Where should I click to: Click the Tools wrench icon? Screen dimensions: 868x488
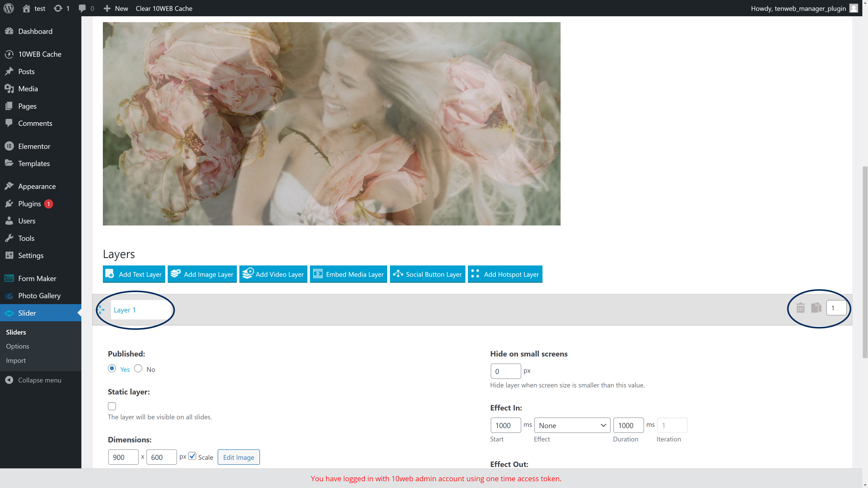tap(9, 238)
